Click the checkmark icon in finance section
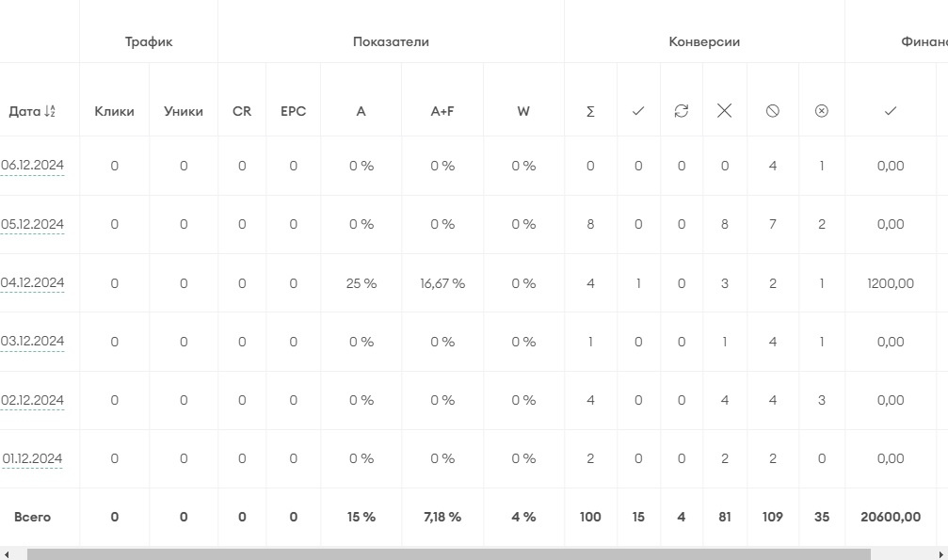This screenshot has height=560, width=948. tap(890, 111)
